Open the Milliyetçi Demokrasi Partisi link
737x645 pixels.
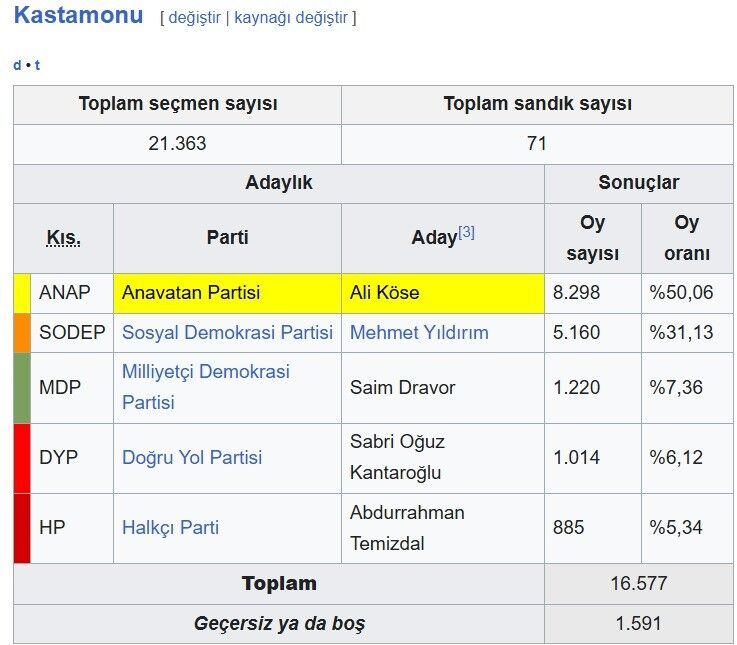tap(205, 387)
